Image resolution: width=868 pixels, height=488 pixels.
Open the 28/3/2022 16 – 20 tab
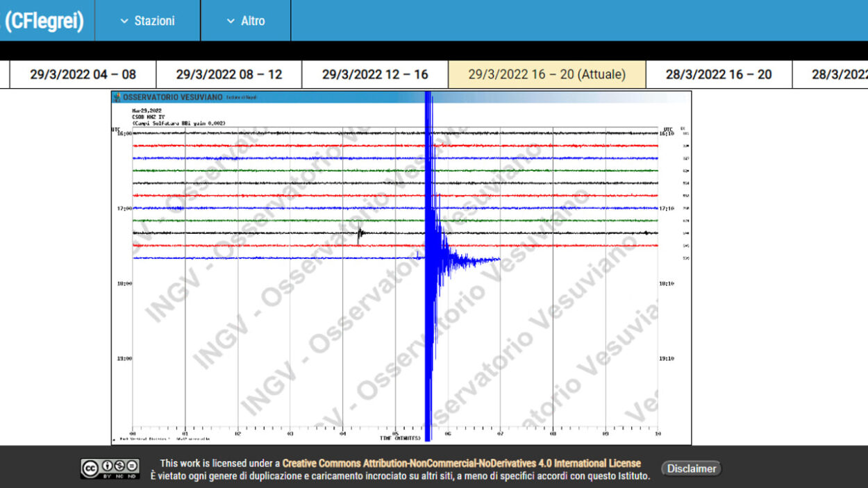pyautogui.click(x=719, y=74)
